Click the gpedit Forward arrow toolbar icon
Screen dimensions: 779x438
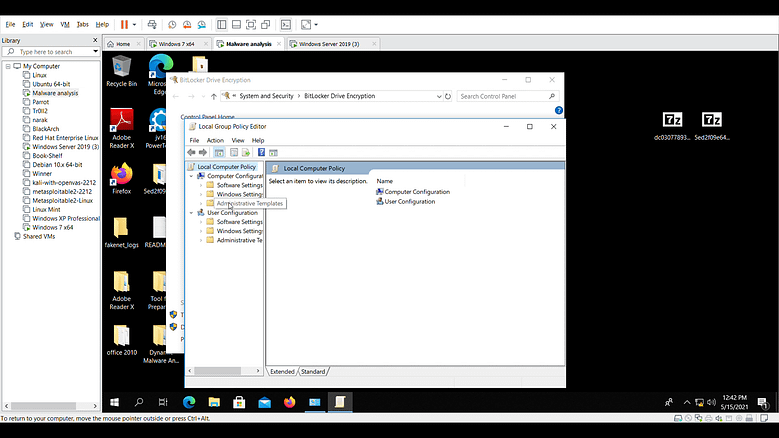203,152
